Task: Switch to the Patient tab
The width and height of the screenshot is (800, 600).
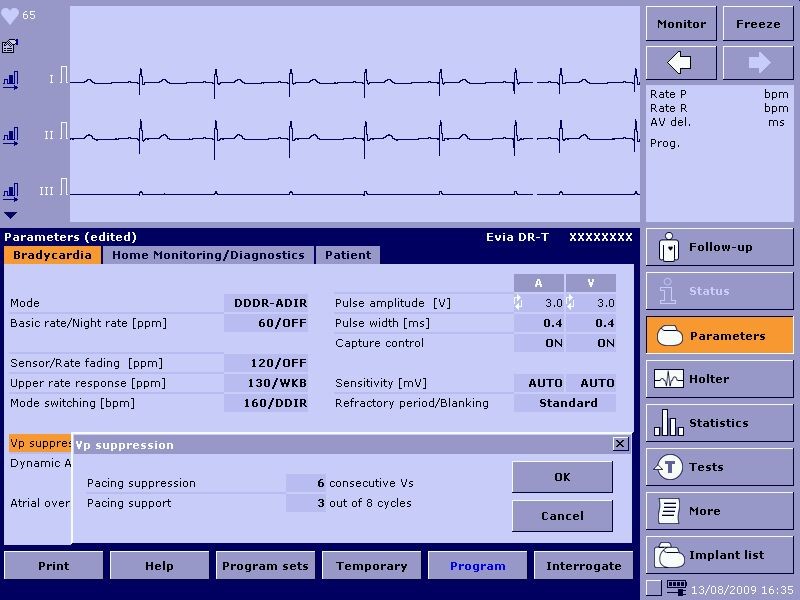Action: [x=348, y=255]
